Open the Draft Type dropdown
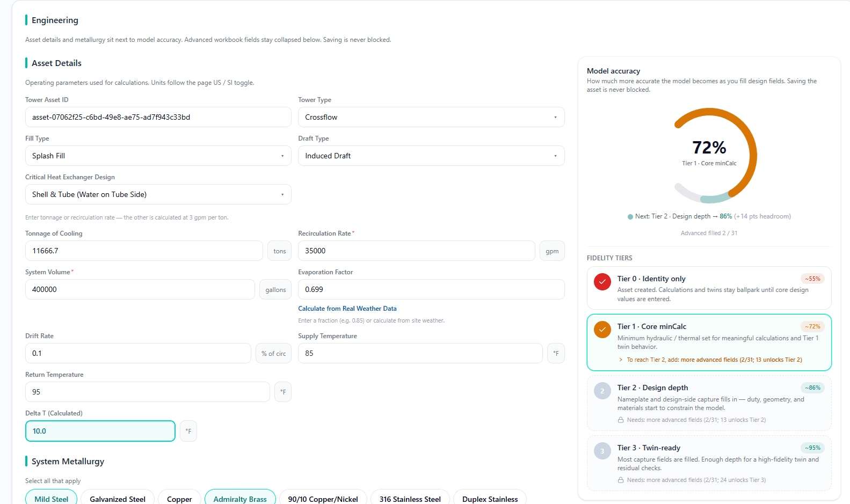 [x=431, y=156]
